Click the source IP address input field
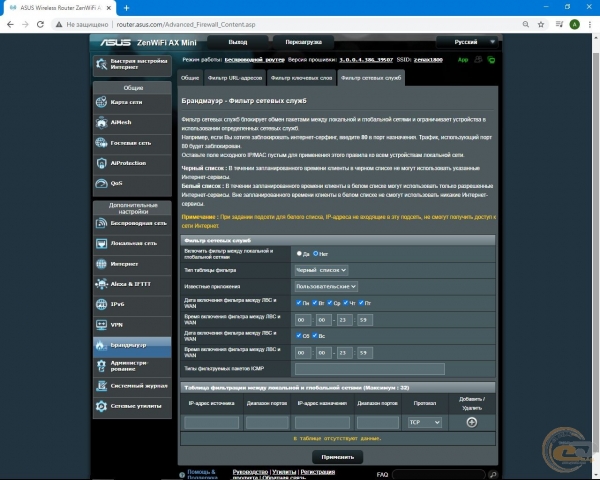Screen dimensions: 600x480 coord(212,423)
